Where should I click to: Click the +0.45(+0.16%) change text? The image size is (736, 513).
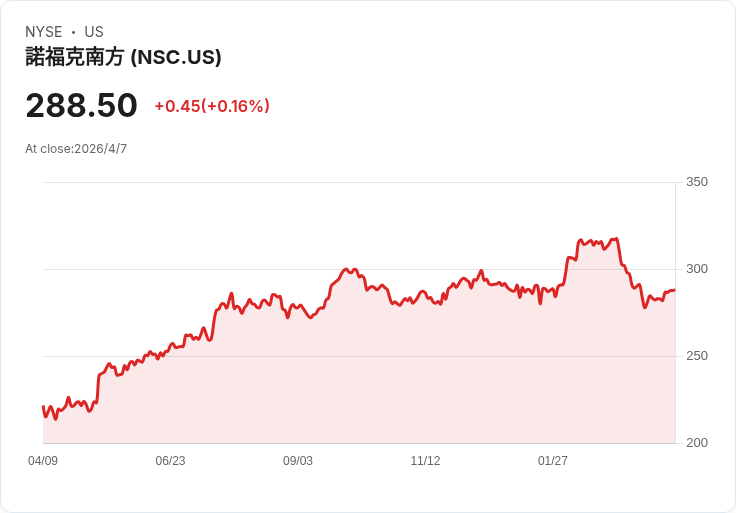212,106
